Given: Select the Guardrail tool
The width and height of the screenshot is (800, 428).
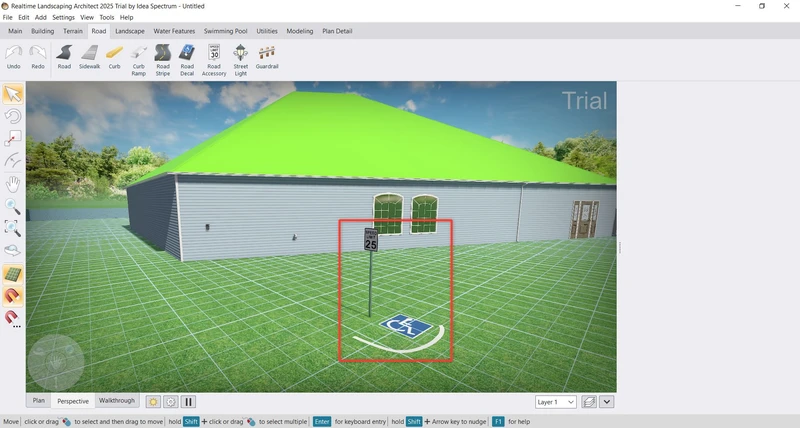Looking at the screenshot, I should pyautogui.click(x=267, y=57).
